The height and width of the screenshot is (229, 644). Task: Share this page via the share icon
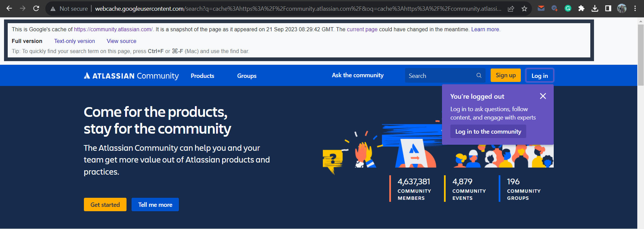511,9
